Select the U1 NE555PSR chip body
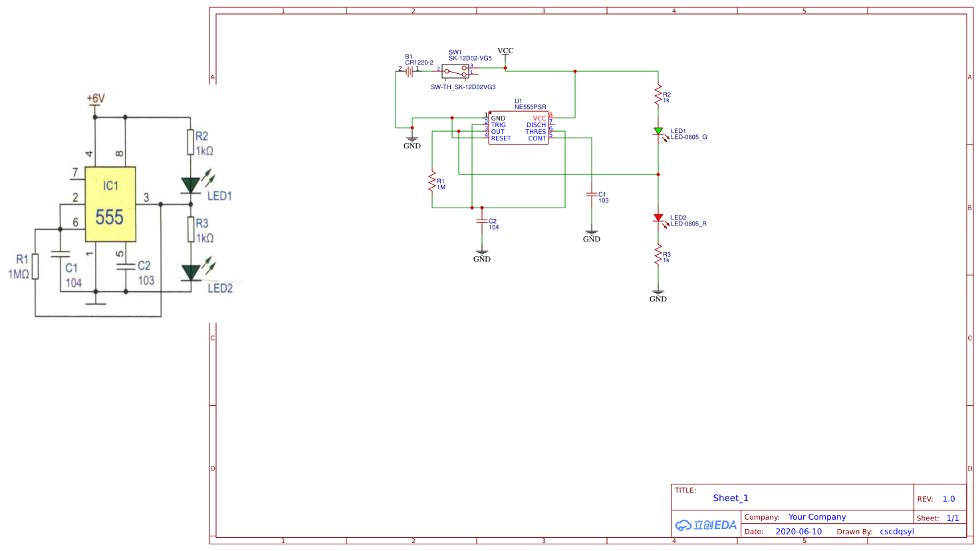The height and width of the screenshot is (551, 980). 519,128
